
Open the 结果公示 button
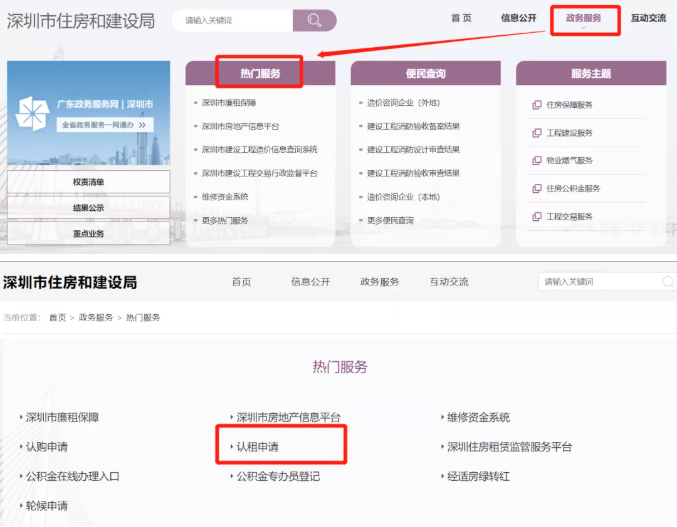88,208
